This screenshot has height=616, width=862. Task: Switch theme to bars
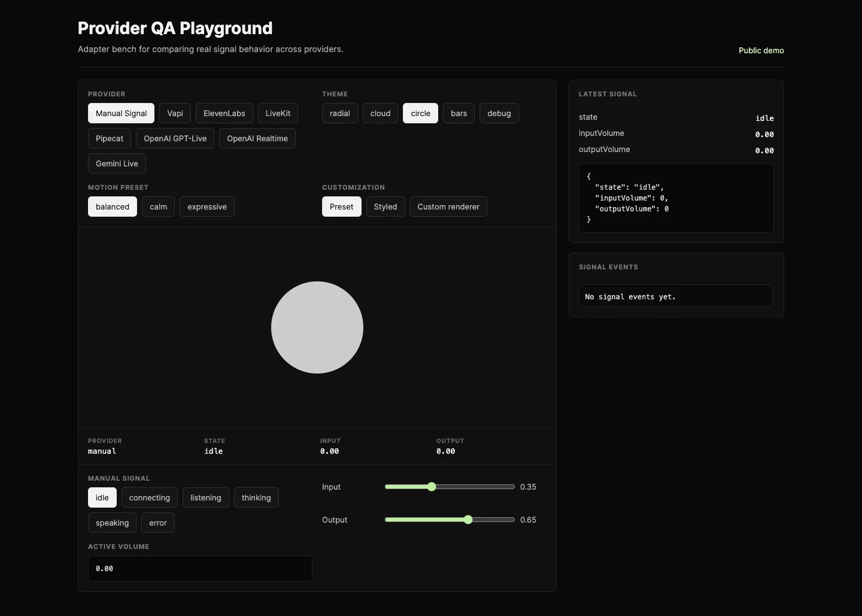point(459,113)
